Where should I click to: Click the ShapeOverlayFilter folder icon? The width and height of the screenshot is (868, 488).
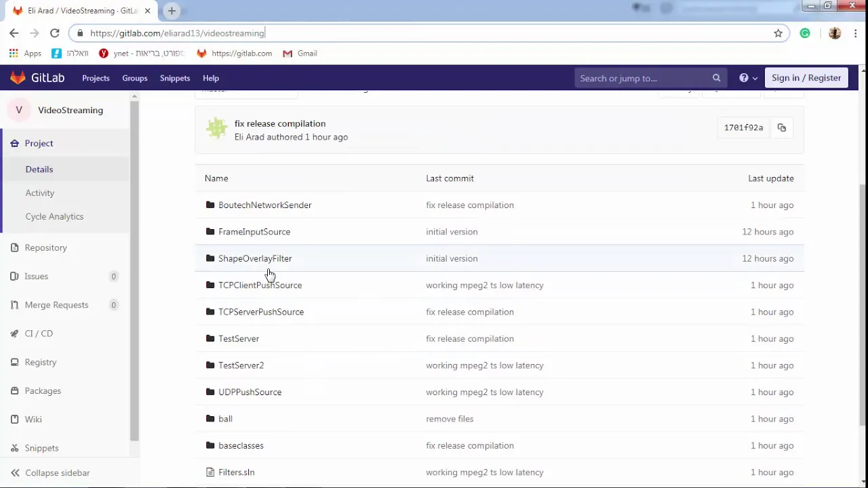pyautogui.click(x=210, y=258)
